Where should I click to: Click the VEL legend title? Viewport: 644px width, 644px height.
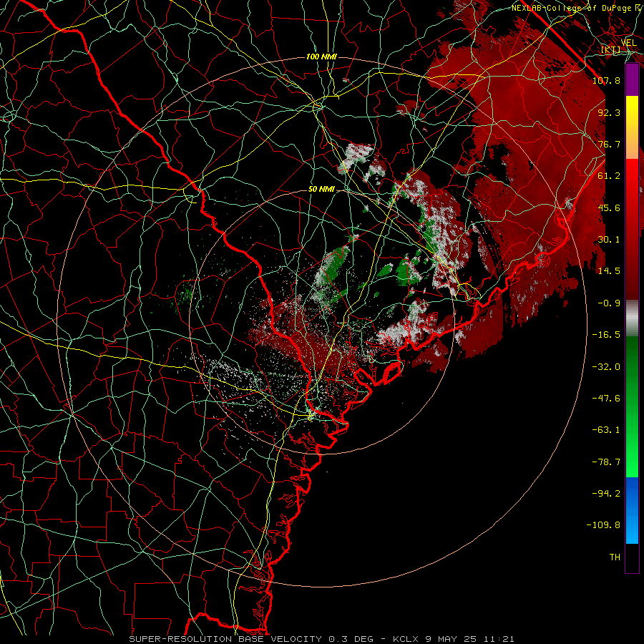point(628,43)
